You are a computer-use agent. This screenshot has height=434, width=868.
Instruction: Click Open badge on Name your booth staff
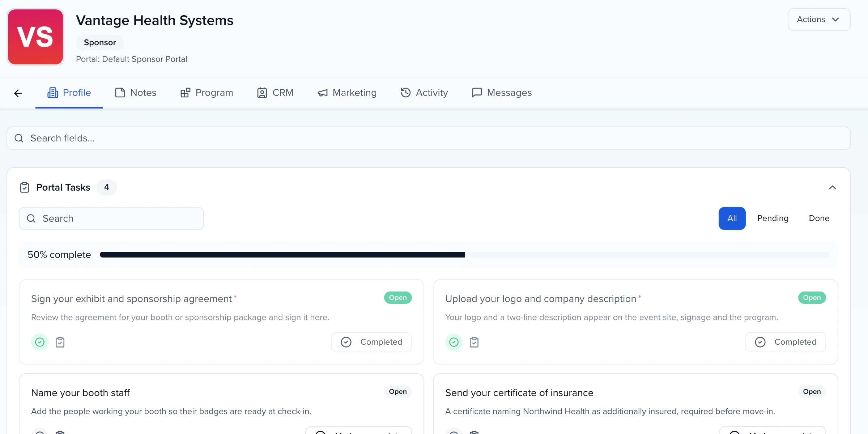pyautogui.click(x=398, y=392)
